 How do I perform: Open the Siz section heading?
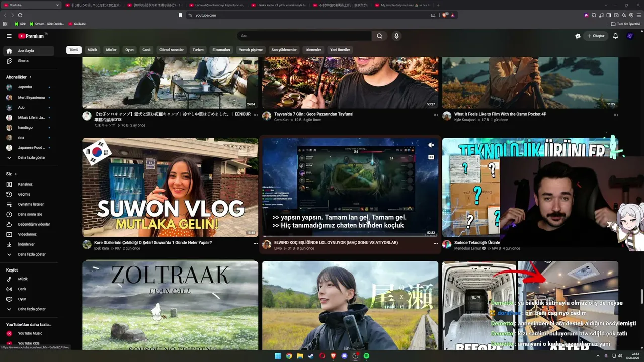11,174
